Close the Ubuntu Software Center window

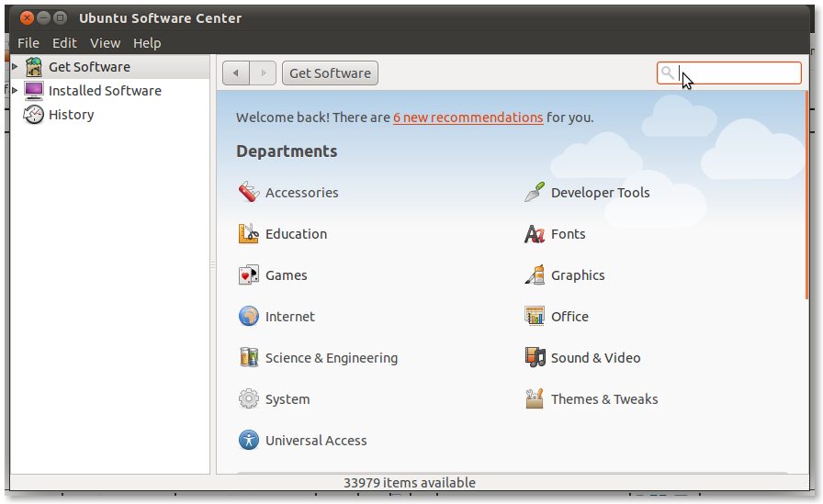27,17
